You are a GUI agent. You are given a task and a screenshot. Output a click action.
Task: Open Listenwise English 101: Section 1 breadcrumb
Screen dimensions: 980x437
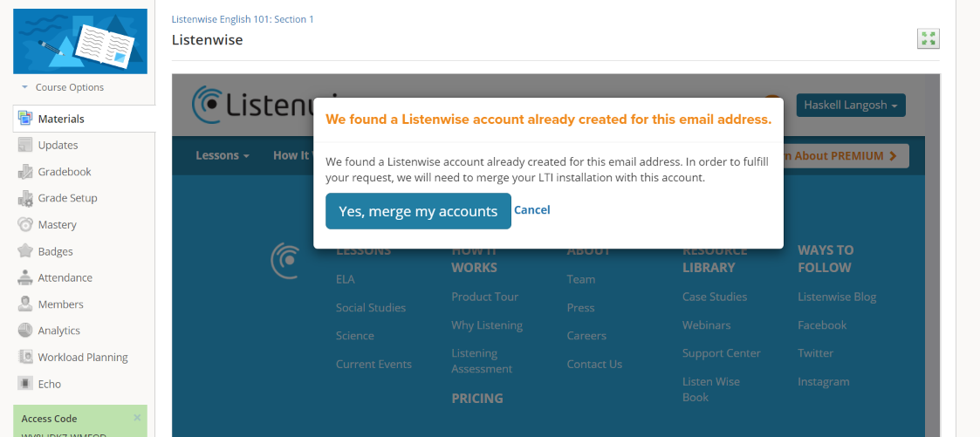point(243,19)
